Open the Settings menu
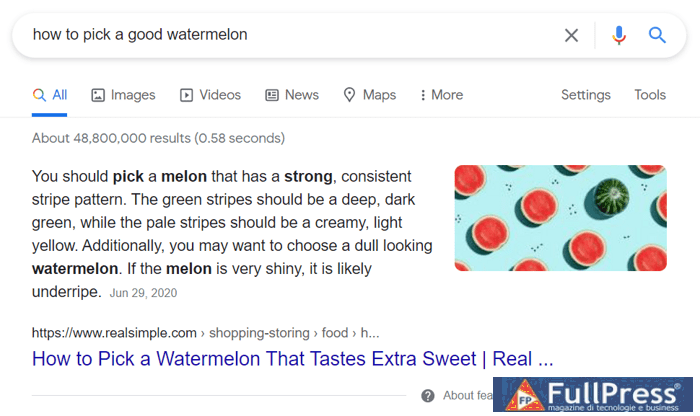 (x=585, y=95)
